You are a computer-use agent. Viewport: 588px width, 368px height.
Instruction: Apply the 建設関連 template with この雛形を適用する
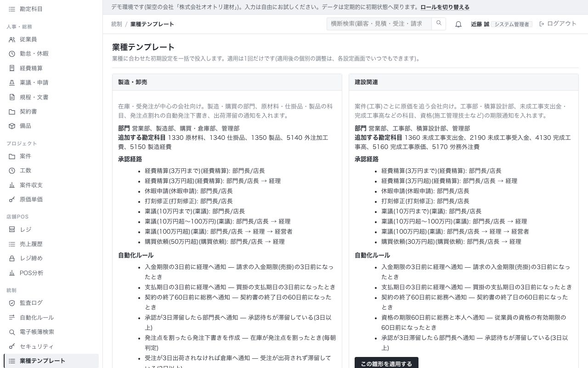386,363
